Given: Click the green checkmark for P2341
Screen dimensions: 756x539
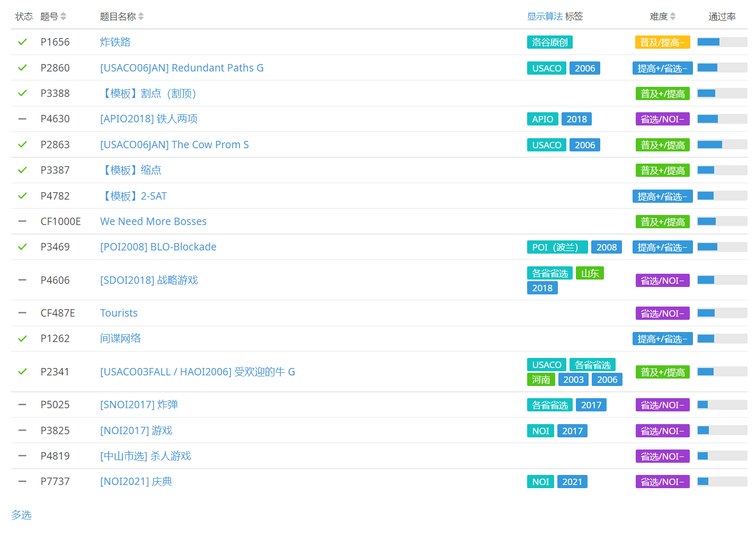Looking at the screenshot, I should tap(22, 372).
